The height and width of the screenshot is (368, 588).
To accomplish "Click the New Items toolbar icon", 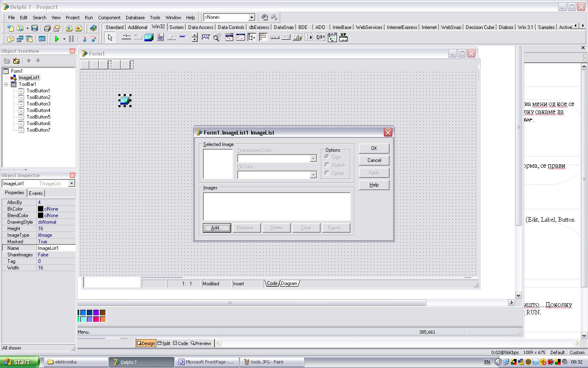I will tap(10, 28).
